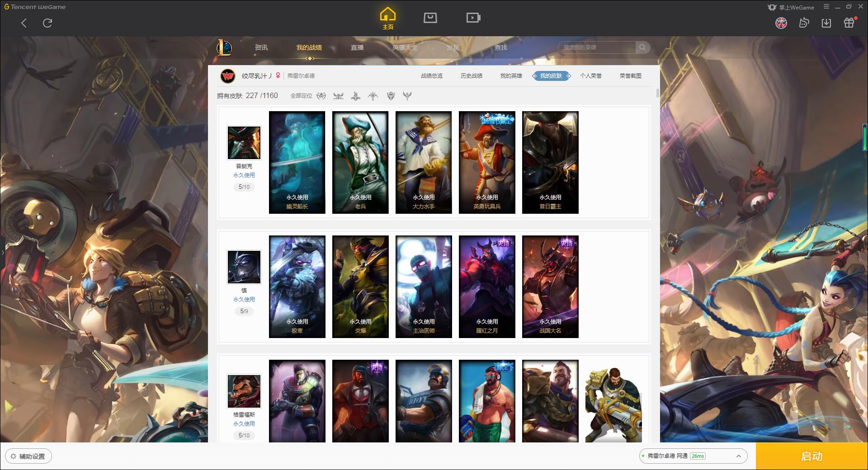Open the gift box icon with the red dot
868x470 pixels.
coord(849,23)
